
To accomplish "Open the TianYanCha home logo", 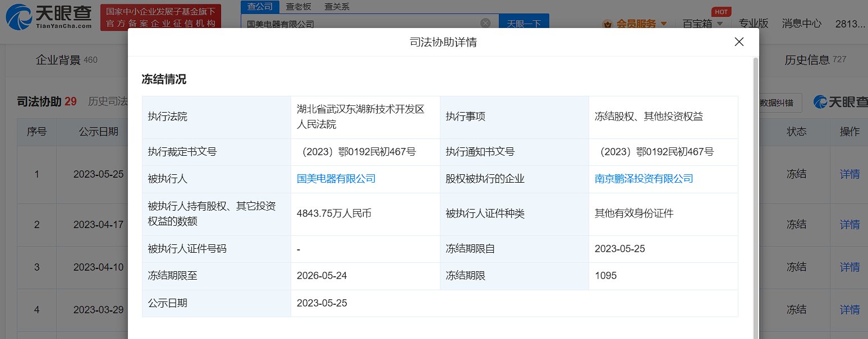I will [49, 16].
